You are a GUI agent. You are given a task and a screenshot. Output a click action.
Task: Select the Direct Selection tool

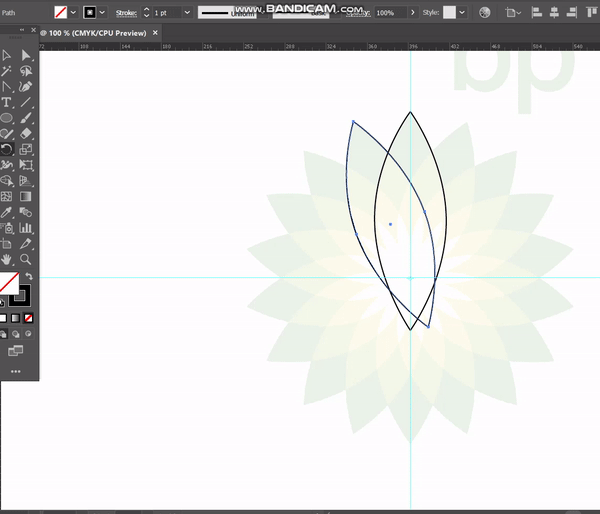click(26, 55)
